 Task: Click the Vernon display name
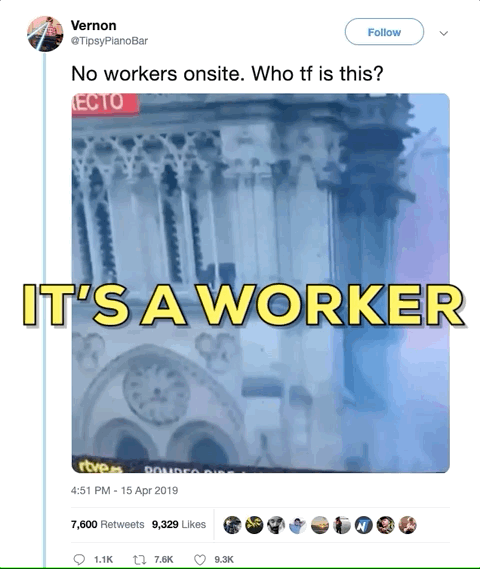point(94,25)
